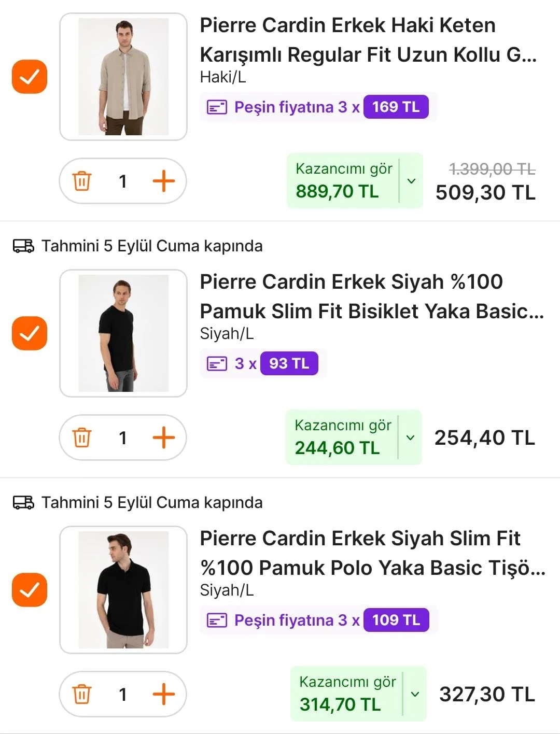Screen dimensions: 560x734
Task: Remove the Bisiklet Yaka t-shirt from cart
Action: coord(82,437)
